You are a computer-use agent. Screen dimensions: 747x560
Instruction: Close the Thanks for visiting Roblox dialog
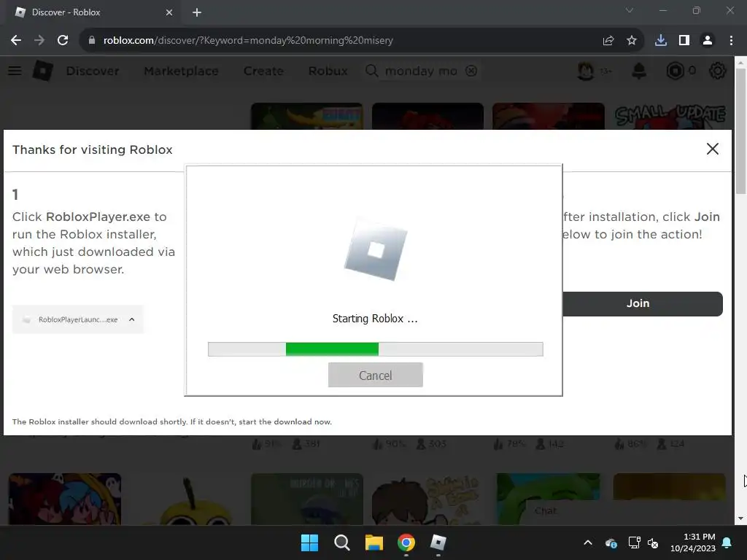click(712, 149)
